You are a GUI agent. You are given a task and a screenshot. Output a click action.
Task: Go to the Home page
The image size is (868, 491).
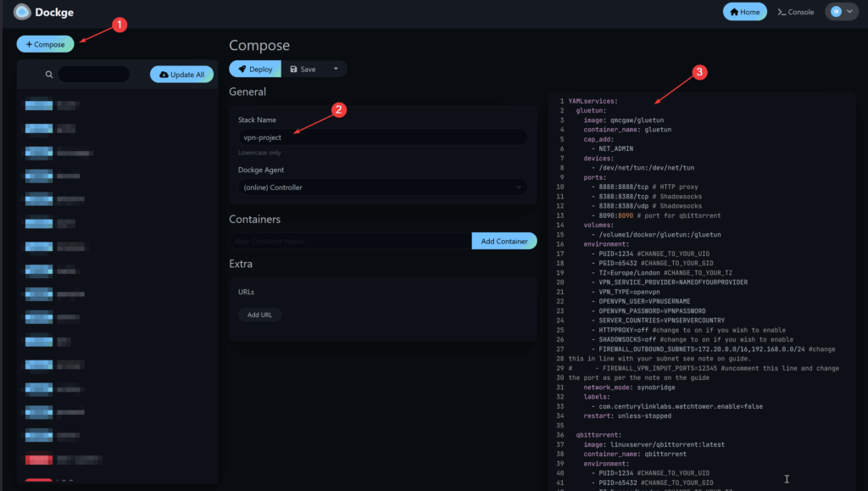click(x=744, y=12)
